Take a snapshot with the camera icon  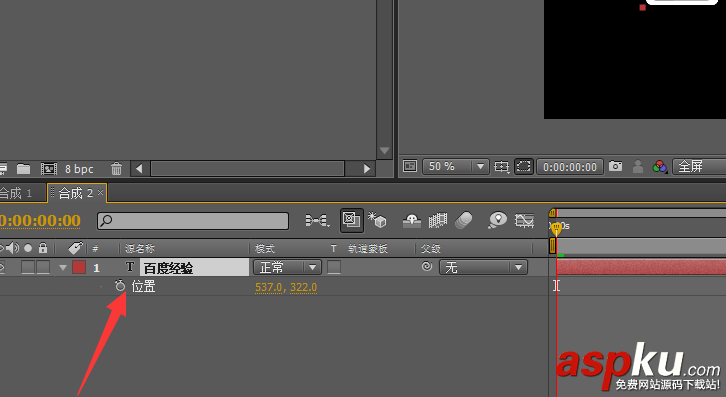pos(615,166)
